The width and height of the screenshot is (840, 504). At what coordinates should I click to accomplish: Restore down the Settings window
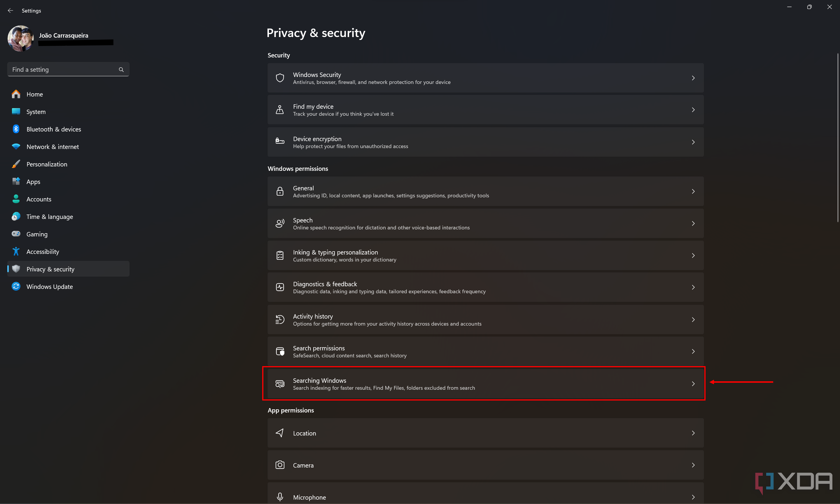[x=809, y=7]
